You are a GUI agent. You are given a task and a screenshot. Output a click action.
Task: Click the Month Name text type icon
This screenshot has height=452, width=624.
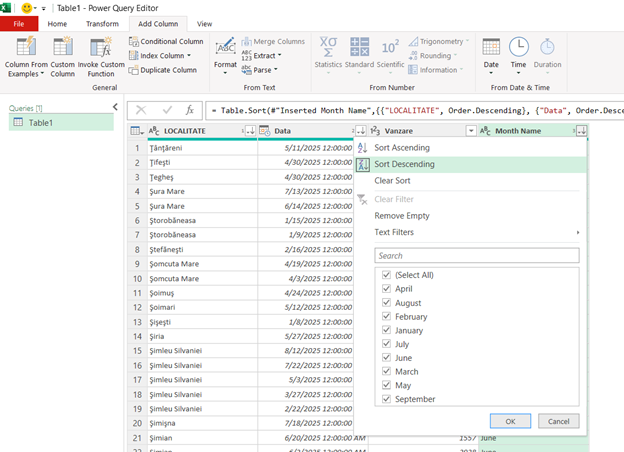(x=485, y=131)
